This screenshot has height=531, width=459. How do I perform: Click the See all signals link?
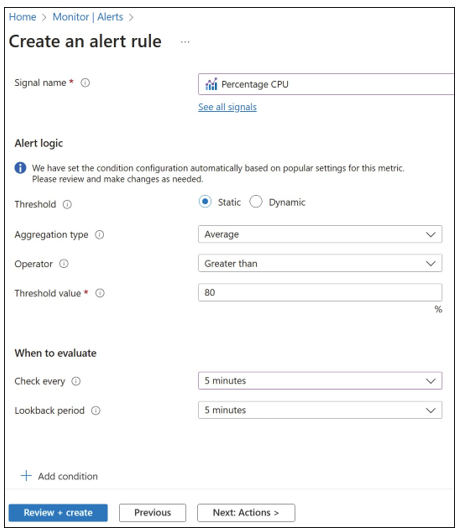tap(227, 107)
